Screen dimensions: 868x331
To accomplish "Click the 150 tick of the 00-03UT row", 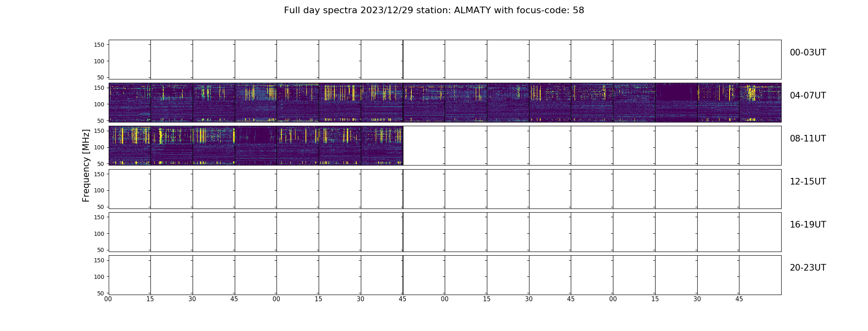I will click(x=99, y=45).
